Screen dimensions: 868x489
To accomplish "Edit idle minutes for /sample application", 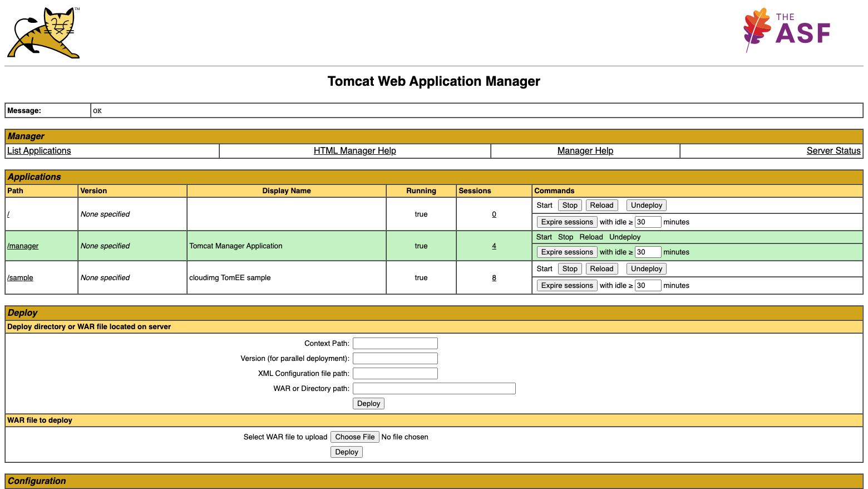I will pos(648,286).
